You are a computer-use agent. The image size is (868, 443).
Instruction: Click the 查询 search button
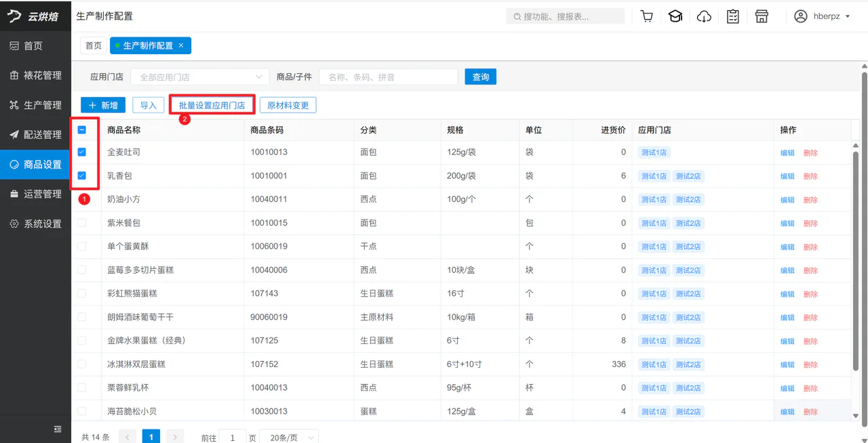[x=481, y=77]
